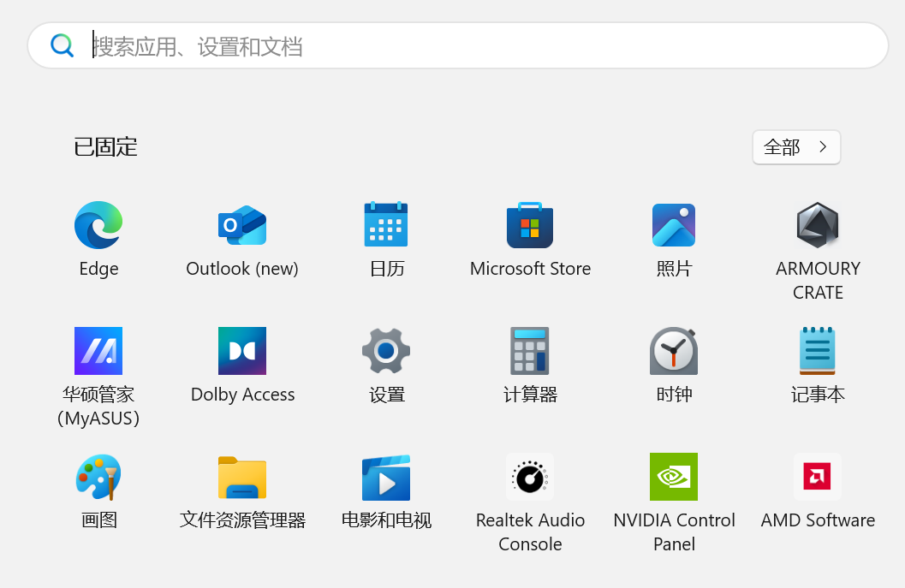
Task: Click the magnifier search icon
Action: click(x=62, y=45)
